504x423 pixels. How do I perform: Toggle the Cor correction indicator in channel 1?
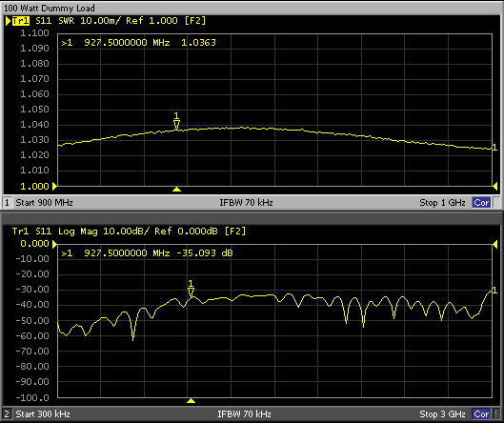[481, 203]
